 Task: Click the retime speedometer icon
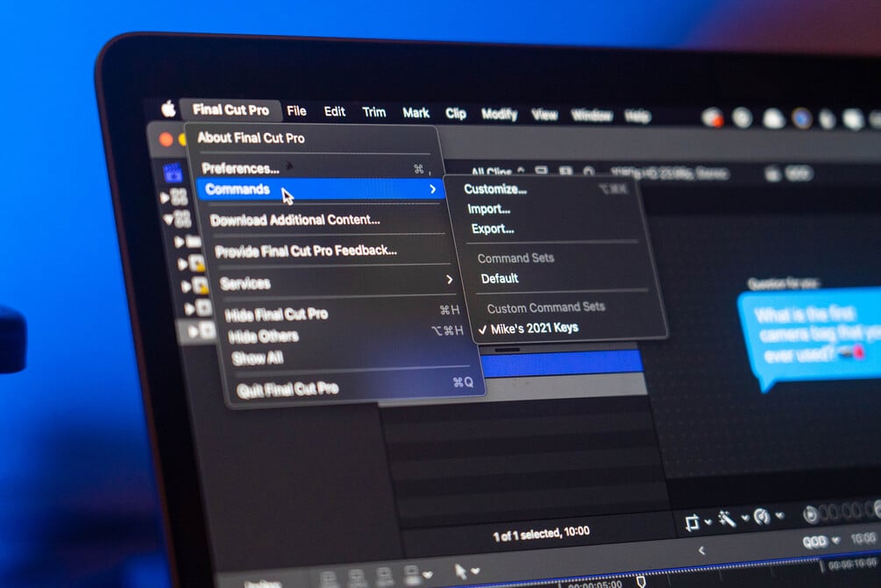click(762, 515)
